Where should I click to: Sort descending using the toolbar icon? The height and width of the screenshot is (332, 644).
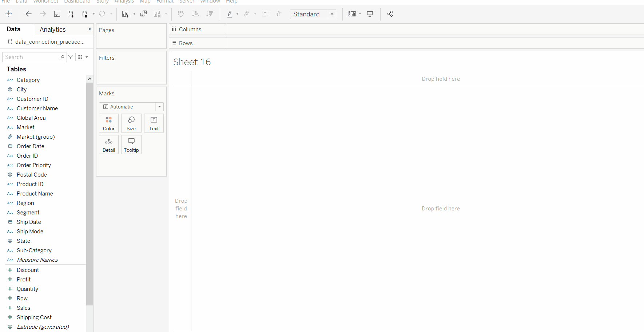210,14
